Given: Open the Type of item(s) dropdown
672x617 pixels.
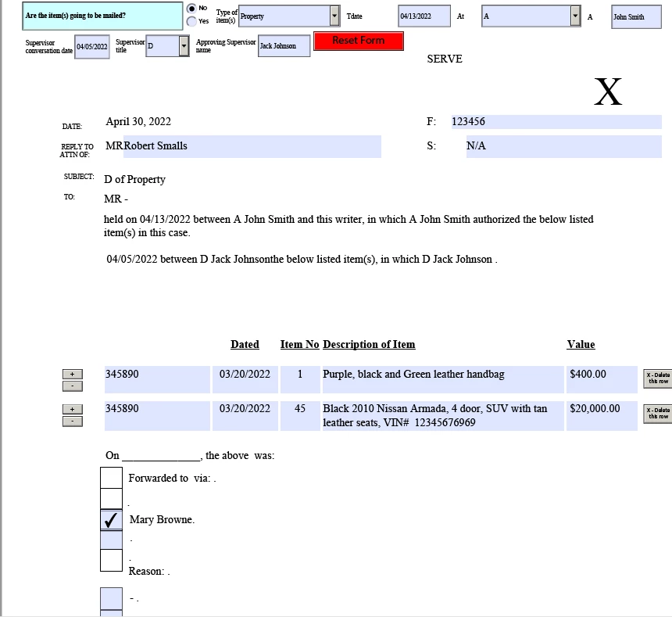Looking at the screenshot, I should 334,16.
